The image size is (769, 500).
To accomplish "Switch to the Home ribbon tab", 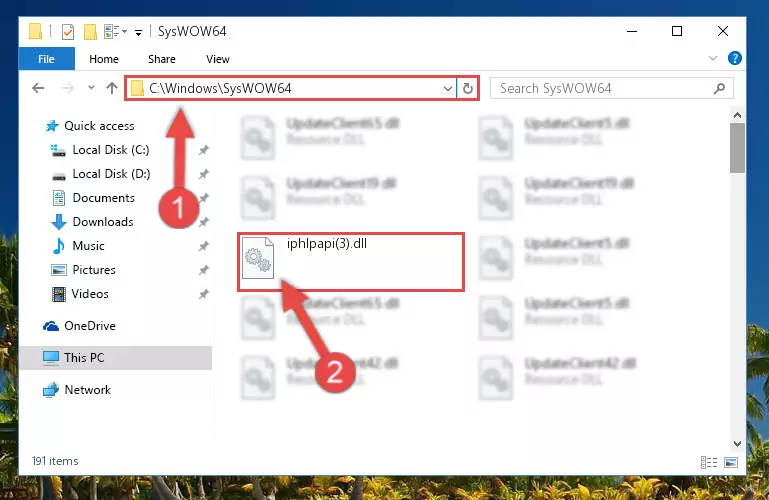I will pyautogui.click(x=104, y=59).
